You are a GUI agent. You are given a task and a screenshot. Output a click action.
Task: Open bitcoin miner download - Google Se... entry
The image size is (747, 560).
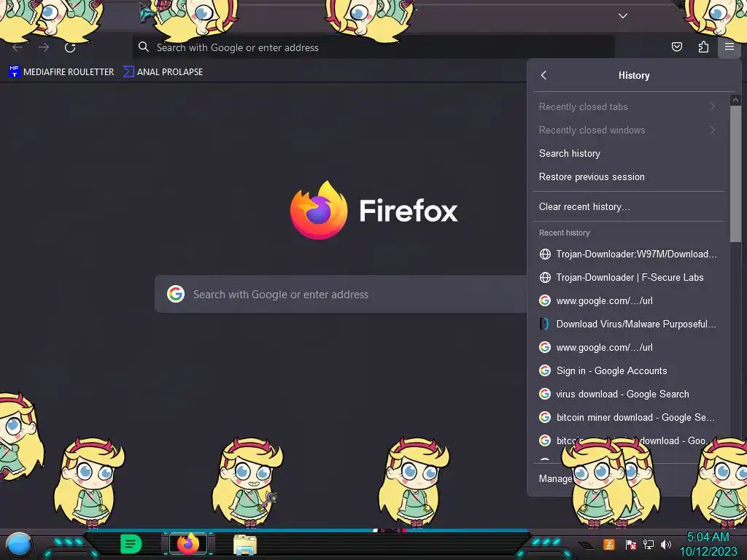[x=628, y=417]
